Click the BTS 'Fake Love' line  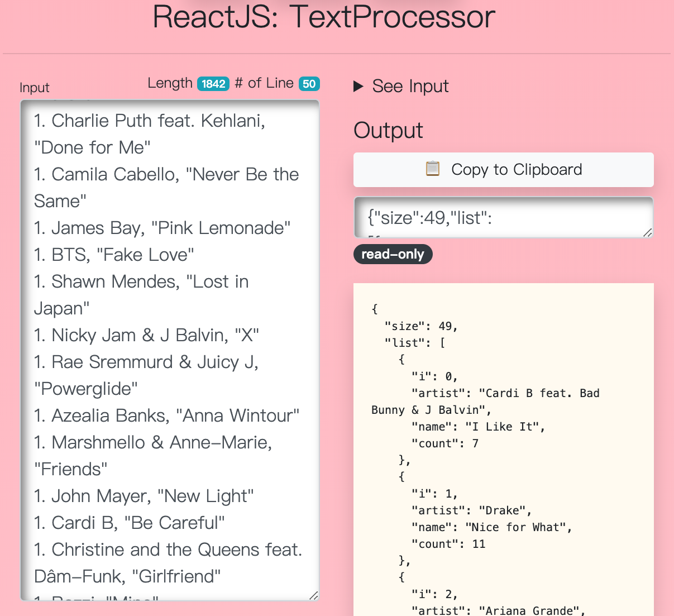114,255
